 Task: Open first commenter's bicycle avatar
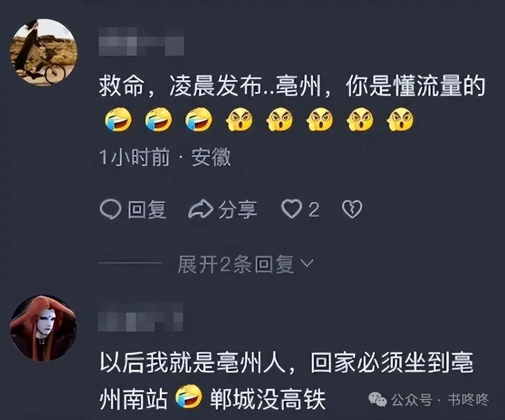click(44, 52)
